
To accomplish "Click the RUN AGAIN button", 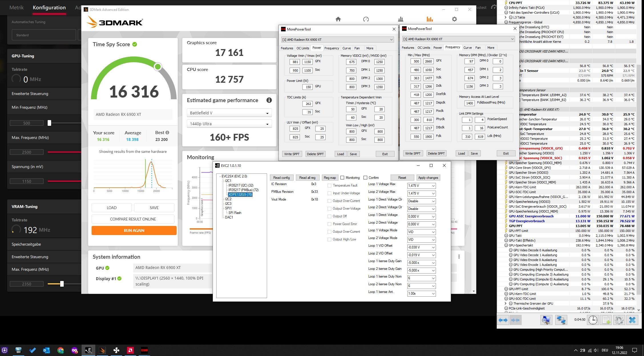I will pos(134,230).
